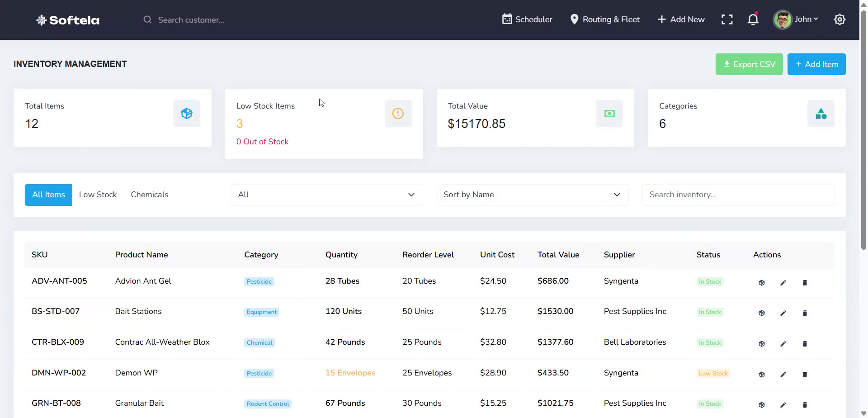This screenshot has width=868, height=418.
Task: Click the Routing & Fleet map pin icon
Action: pos(575,19)
